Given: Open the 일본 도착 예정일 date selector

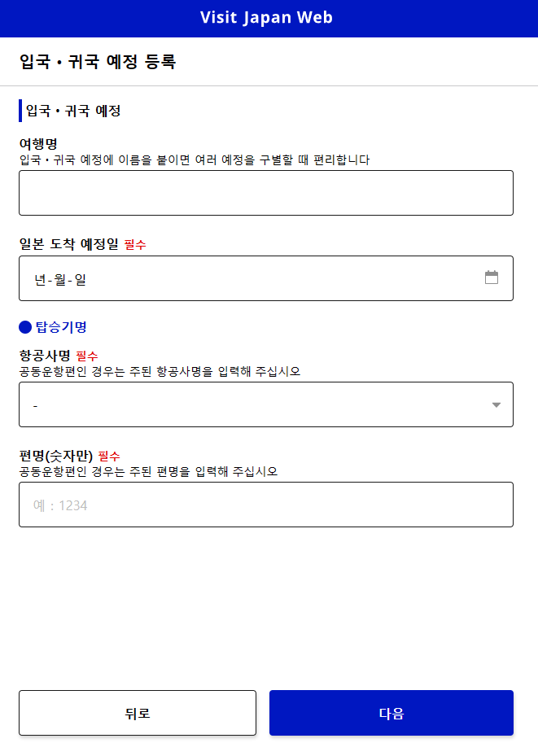Looking at the screenshot, I should 266,277.
